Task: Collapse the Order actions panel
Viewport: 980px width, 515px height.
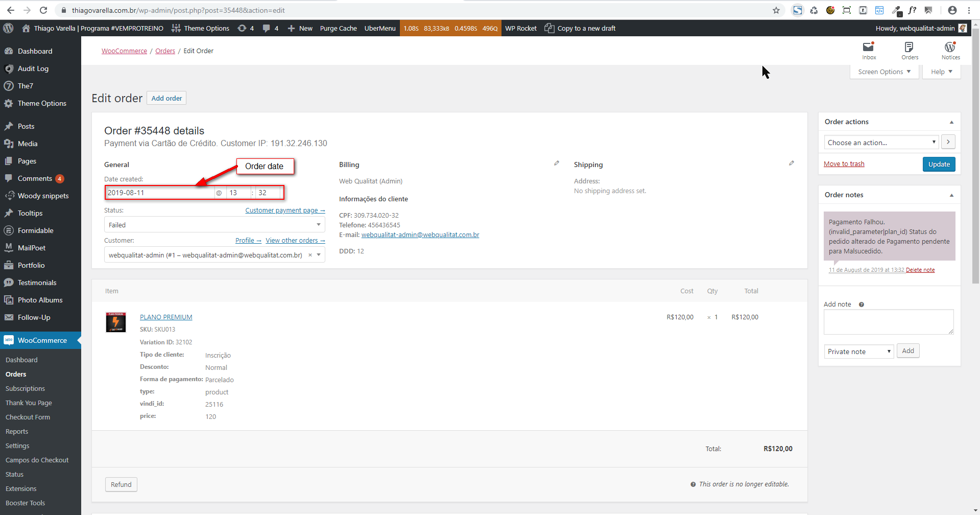Action: point(951,122)
